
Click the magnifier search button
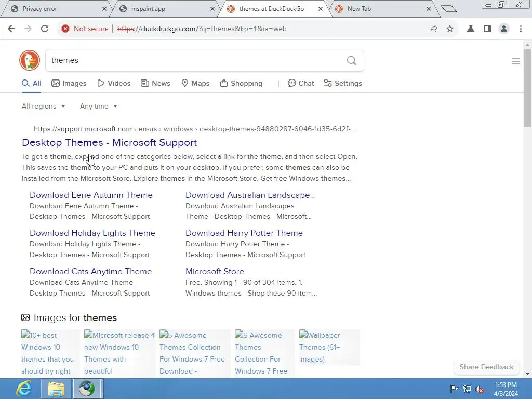(352, 60)
